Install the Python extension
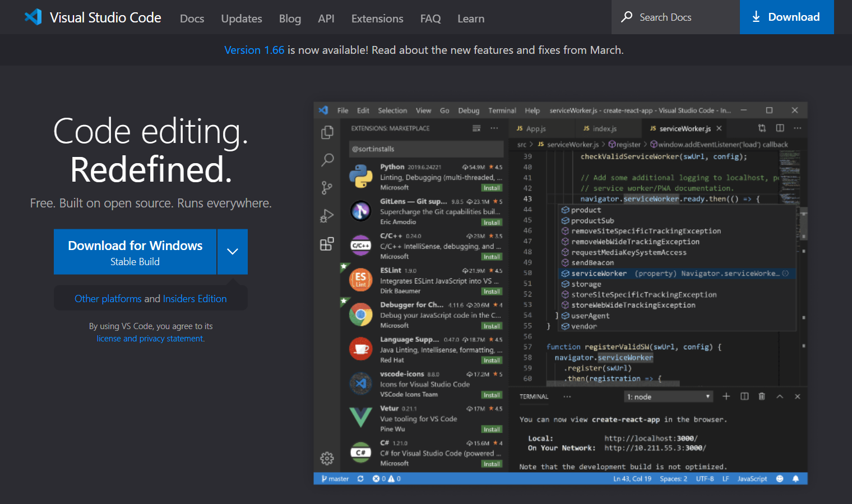 tap(492, 188)
